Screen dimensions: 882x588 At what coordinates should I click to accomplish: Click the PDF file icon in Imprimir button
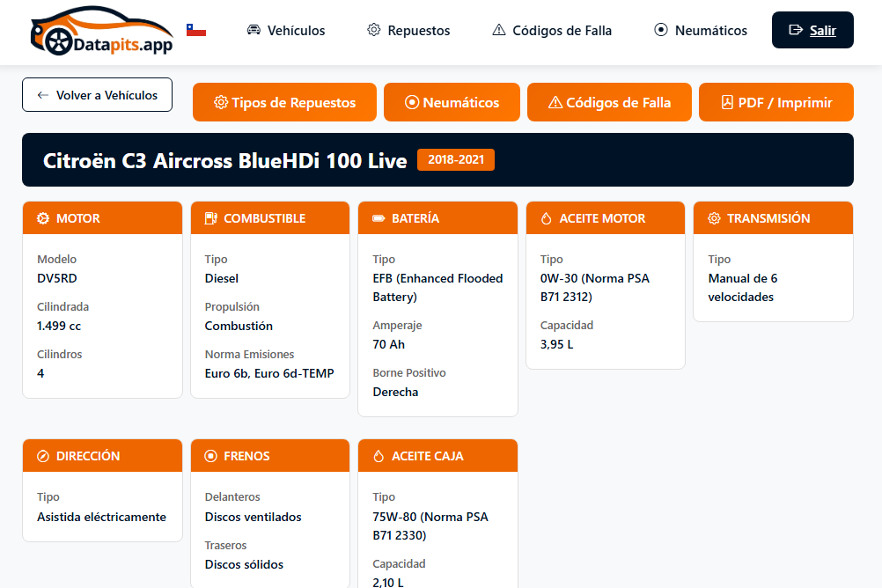pyautogui.click(x=727, y=102)
